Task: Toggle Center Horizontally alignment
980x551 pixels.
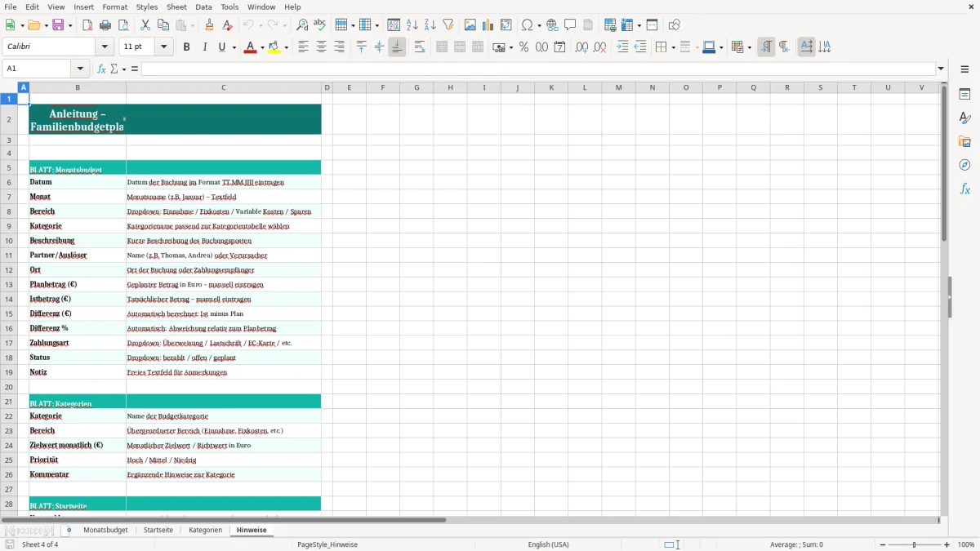Action: 321,47
